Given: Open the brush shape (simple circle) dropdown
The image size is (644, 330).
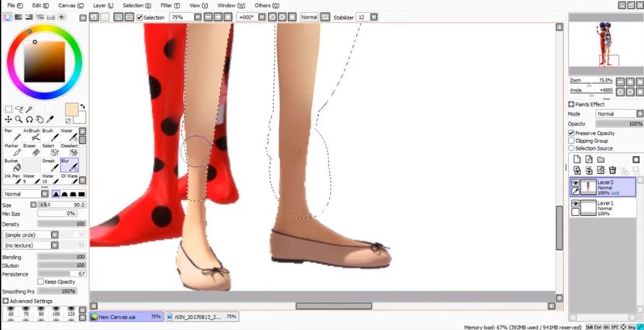Looking at the screenshot, I should [29, 234].
